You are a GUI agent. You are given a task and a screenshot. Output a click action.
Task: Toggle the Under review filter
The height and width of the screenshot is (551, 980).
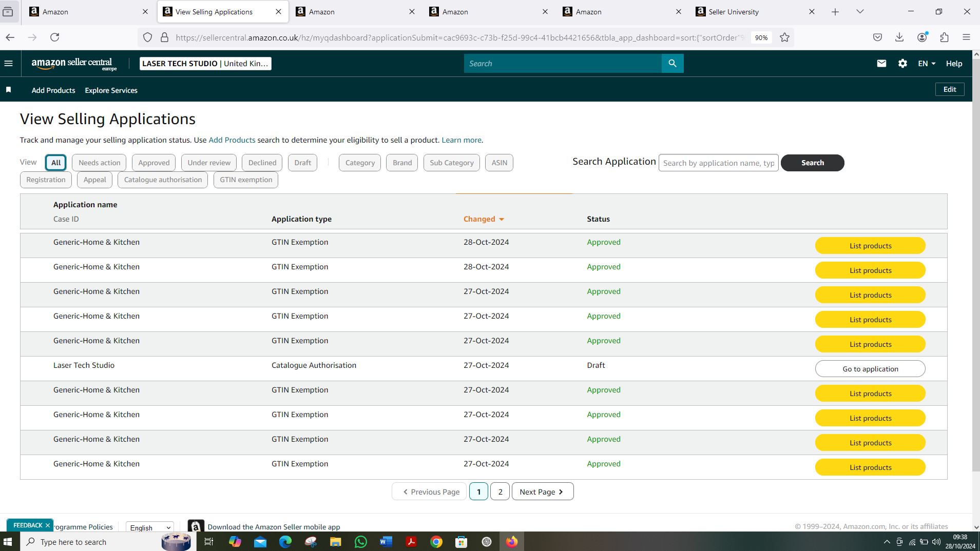click(x=209, y=163)
